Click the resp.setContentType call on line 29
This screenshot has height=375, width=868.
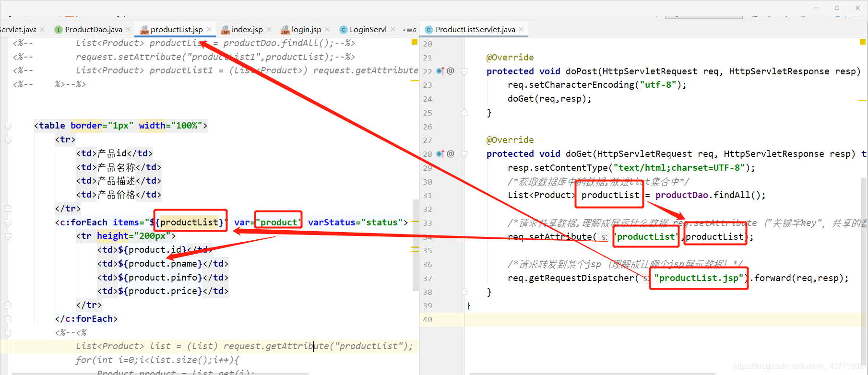pyautogui.click(x=558, y=168)
